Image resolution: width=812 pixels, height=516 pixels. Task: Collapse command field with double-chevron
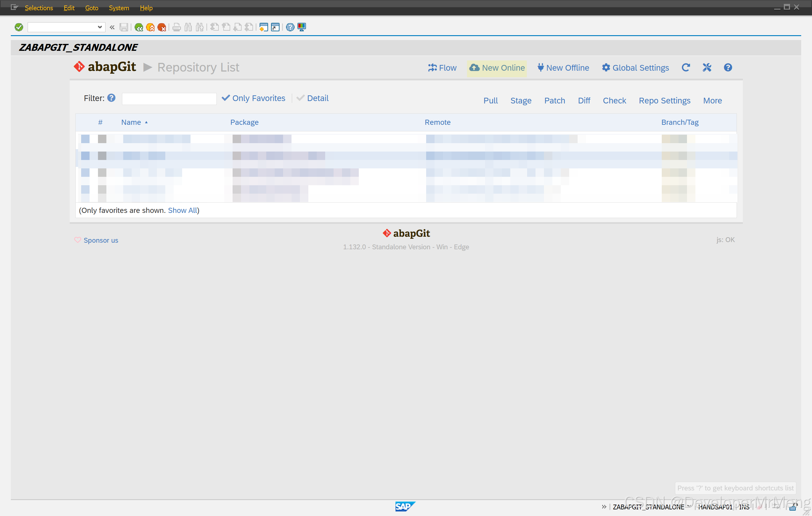click(112, 27)
